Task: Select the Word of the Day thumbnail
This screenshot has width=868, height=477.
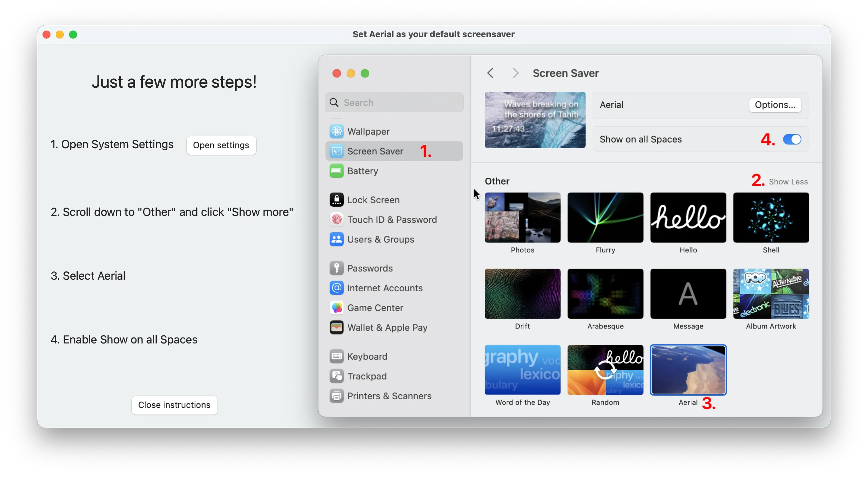Action: click(522, 370)
